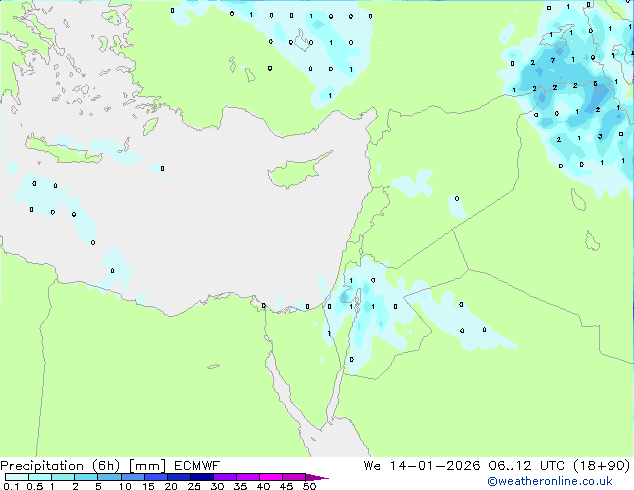Click the '[mm]' unit label
The width and height of the screenshot is (634, 490).
[147, 466]
